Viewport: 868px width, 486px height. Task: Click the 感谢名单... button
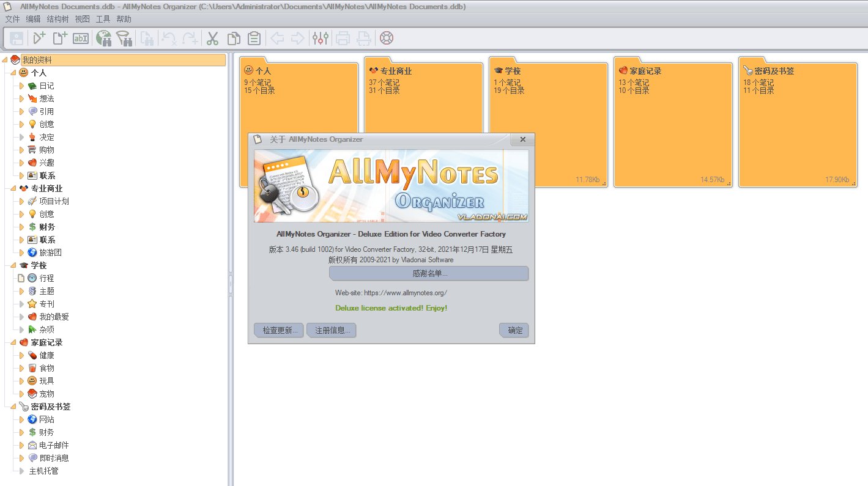[x=429, y=273]
